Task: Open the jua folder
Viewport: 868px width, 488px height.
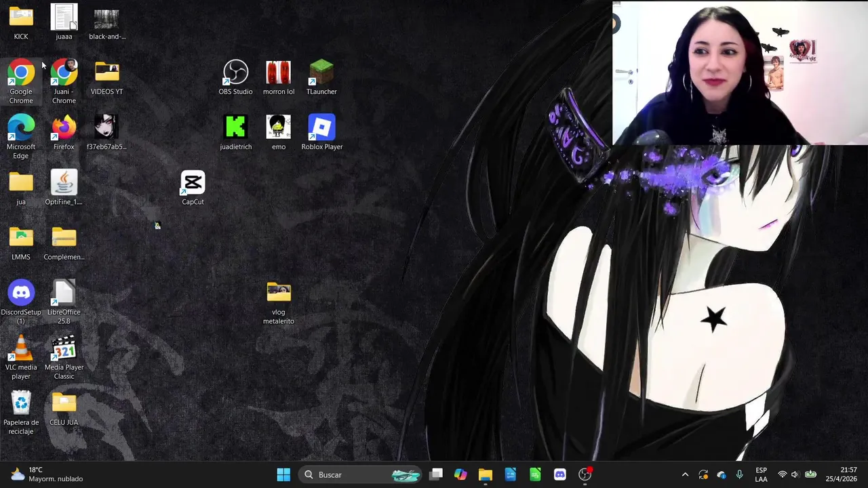Action: pyautogui.click(x=21, y=188)
